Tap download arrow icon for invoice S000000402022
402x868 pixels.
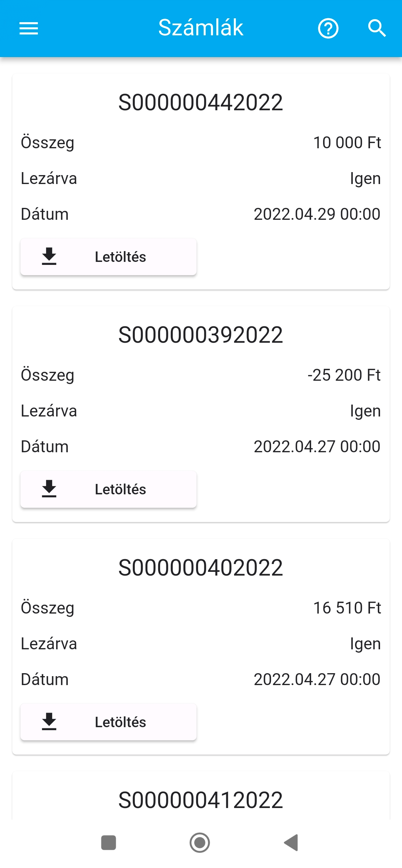[x=49, y=722]
